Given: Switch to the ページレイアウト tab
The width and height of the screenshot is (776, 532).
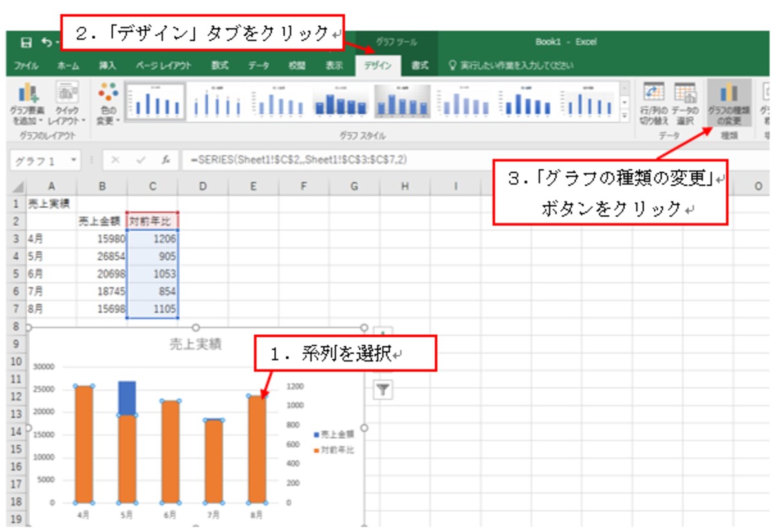Looking at the screenshot, I should click(164, 65).
